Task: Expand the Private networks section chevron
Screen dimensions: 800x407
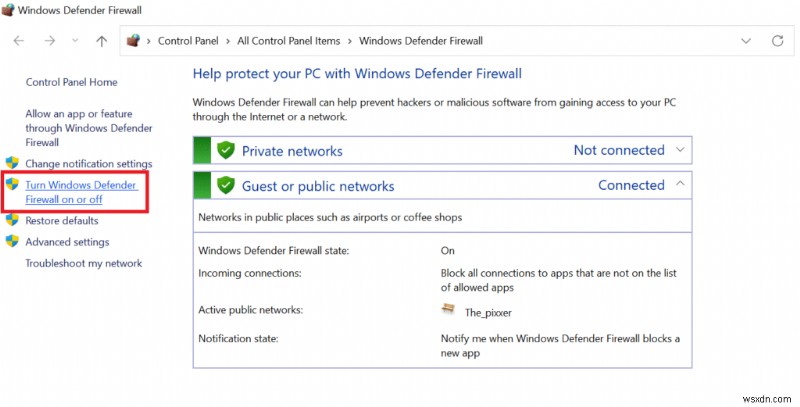Action: [x=681, y=150]
